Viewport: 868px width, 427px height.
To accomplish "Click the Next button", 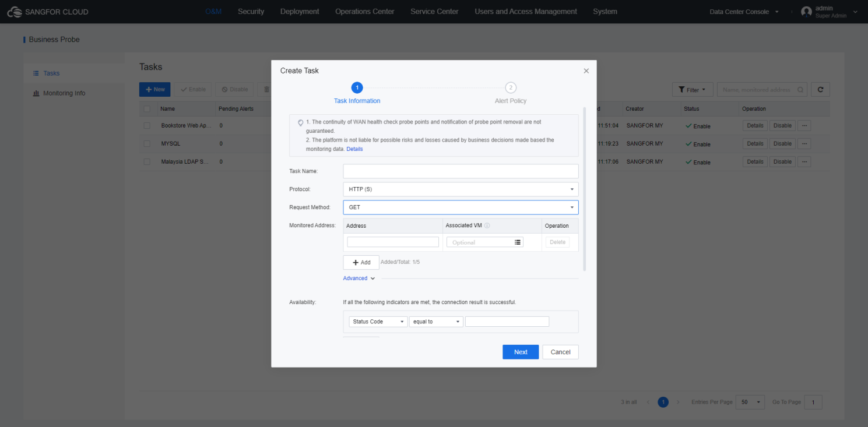I will pos(521,352).
